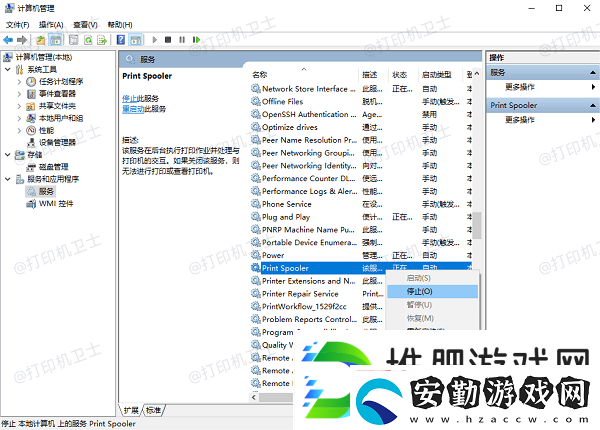Click the Export List toolbar icon
Screen dimensions: 600x430
pos(102,39)
